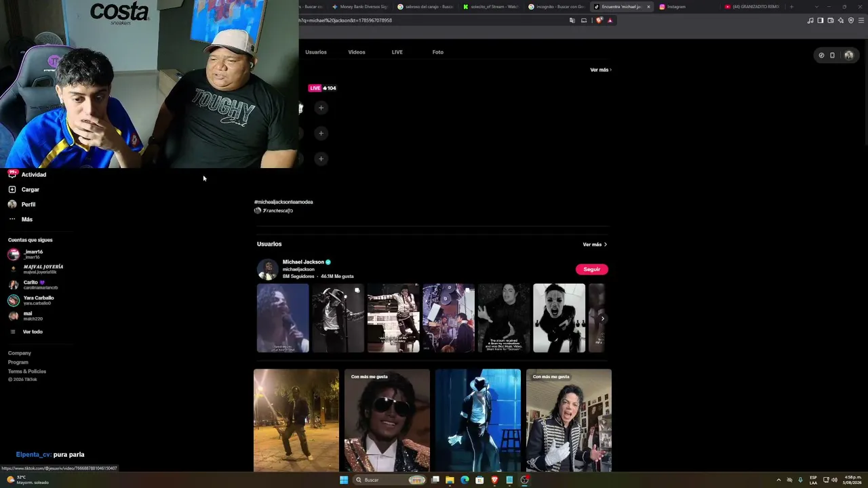
Task: Open the Ver todo followed accounts link
Action: 33,331
